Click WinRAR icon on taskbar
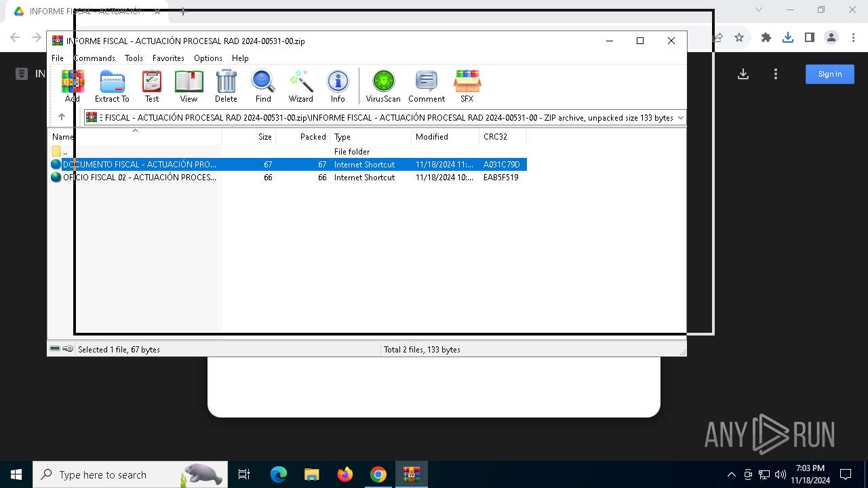Screen dimensions: 868x488 pyautogui.click(x=412, y=474)
